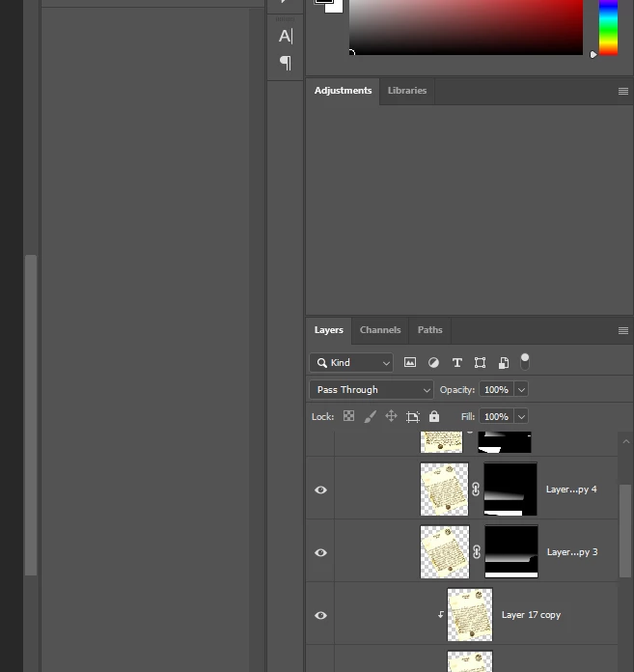The height and width of the screenshot is (672, 634).
Task: Open the Adjustments panel menu icon
Action: pyautogui.click(x=623, y=92)
